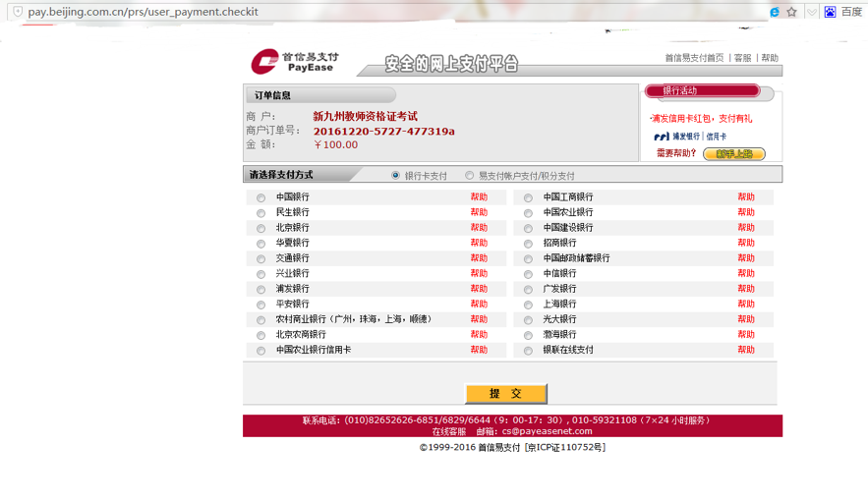The width and height of the screenshot is (868, 501).
Task: Open 帮助 link for 中国银行
Action: point(479,196)
